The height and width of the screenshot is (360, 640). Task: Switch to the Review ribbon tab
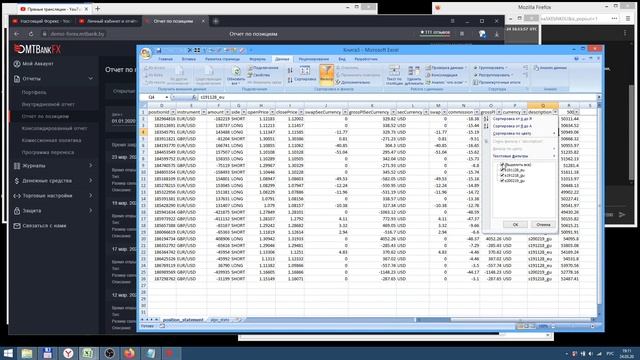coord(313,59)
